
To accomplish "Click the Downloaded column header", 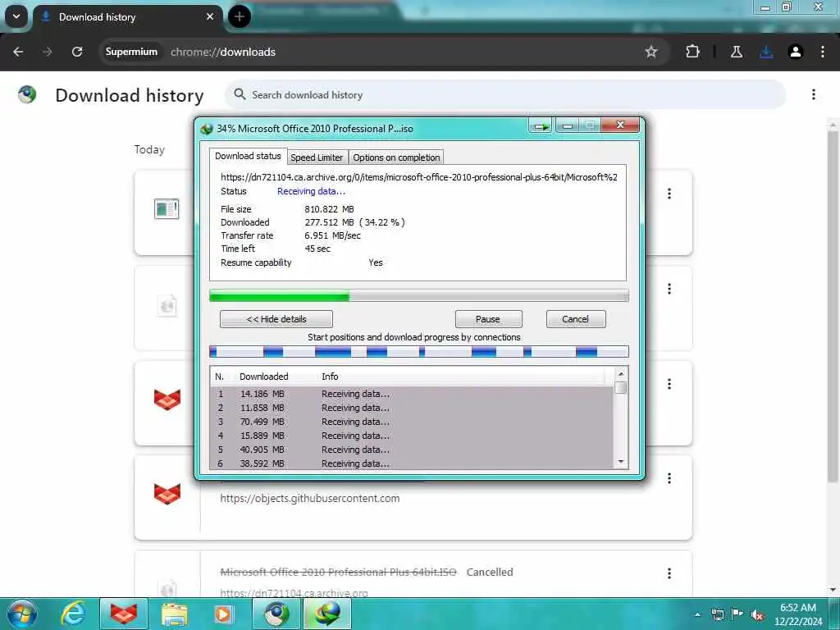I will [x=263, y=377].
